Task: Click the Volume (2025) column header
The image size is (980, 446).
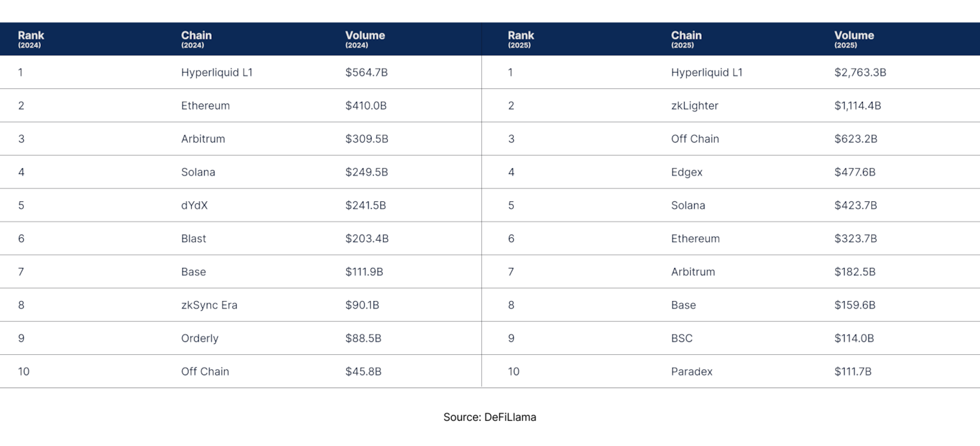Action: (854, 39)
